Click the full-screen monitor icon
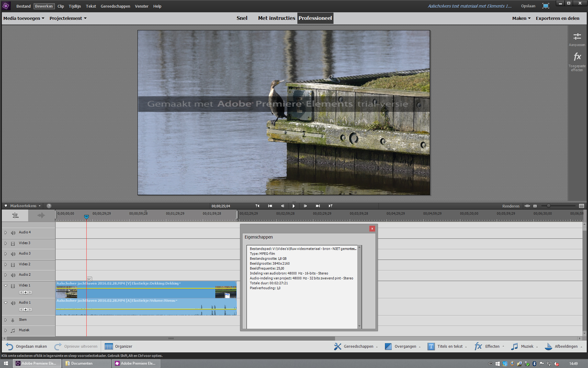 [545, 6]
